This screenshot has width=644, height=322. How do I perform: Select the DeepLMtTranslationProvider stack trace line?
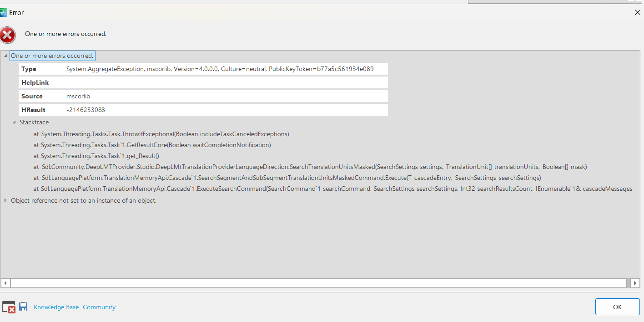[x=309, y=167]
